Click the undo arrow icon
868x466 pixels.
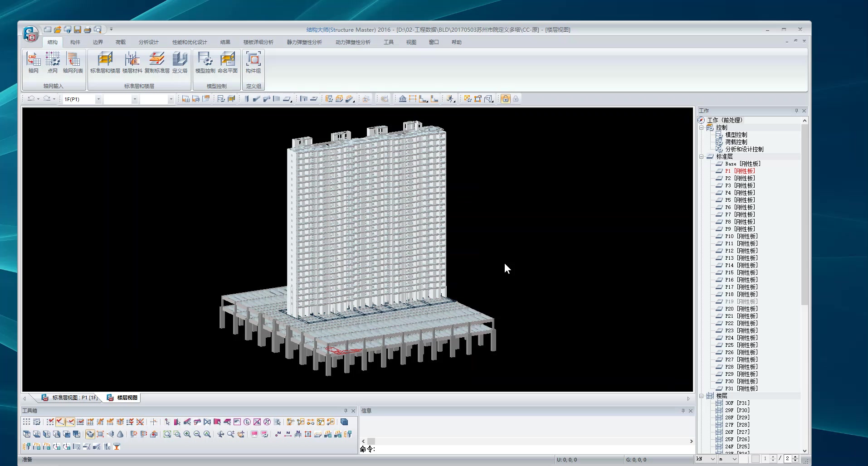(x=31, y=99)
